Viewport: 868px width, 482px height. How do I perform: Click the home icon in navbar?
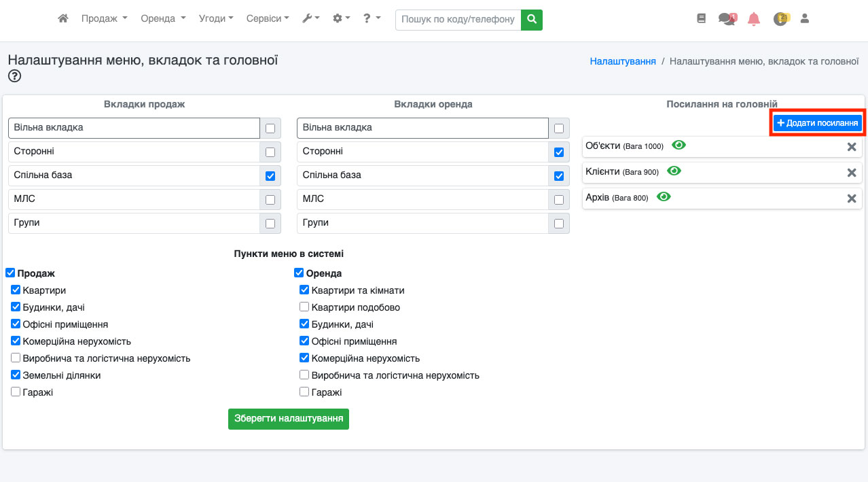pyautogui.click(x=63, y=19)
